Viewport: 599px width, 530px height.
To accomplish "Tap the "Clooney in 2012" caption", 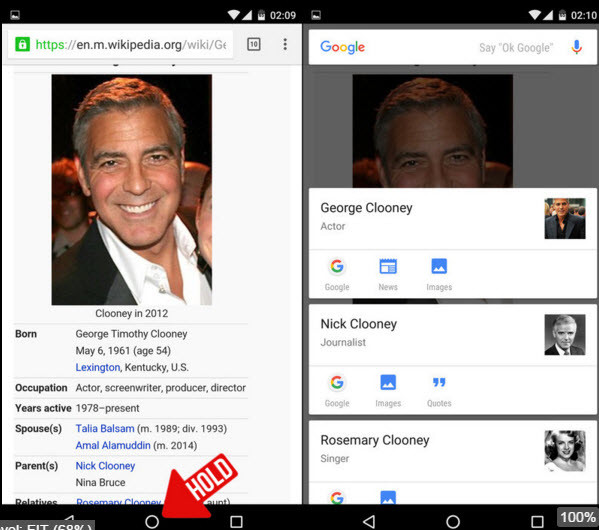I will [131, 313].
